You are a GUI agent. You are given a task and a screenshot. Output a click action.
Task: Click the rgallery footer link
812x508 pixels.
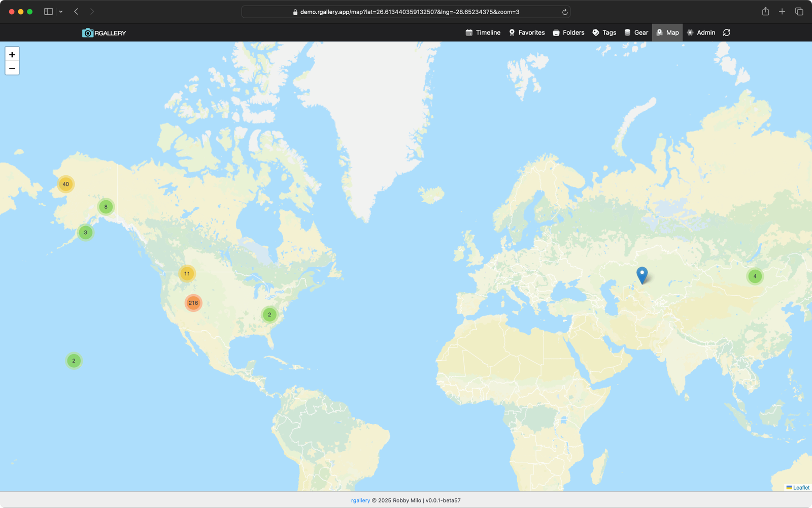(360, 500)
